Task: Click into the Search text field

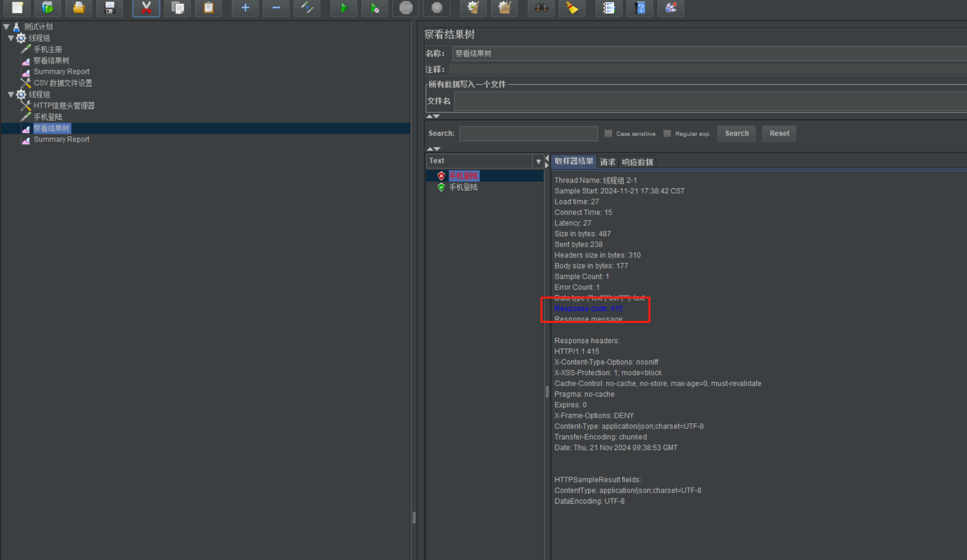Action: coord(528,134)
